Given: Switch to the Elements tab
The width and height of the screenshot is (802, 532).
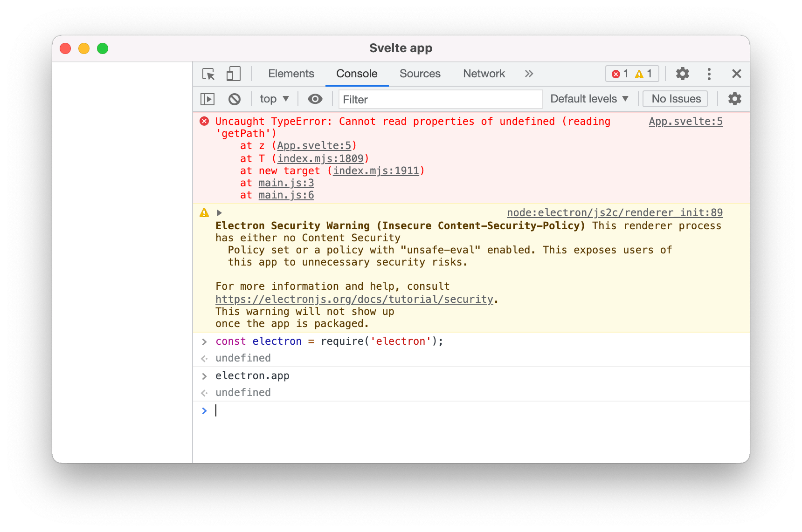Looking at the screenshot, I should tap(291, 74).
